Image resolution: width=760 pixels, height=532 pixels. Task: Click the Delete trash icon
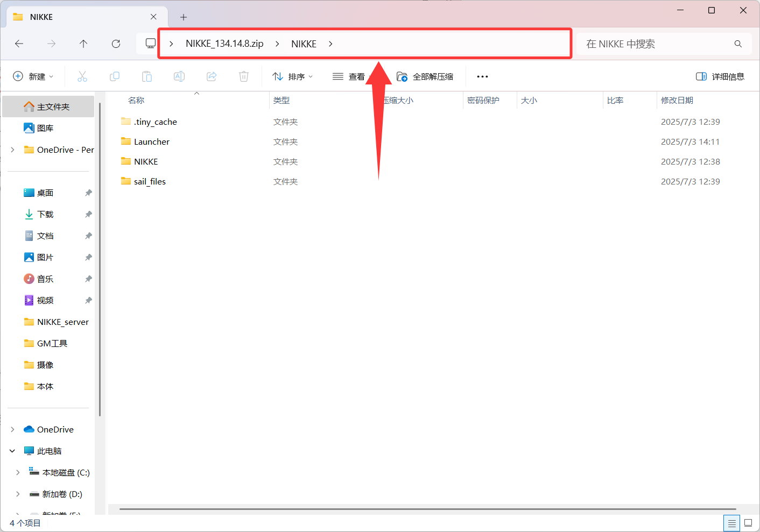pos(244,76)
